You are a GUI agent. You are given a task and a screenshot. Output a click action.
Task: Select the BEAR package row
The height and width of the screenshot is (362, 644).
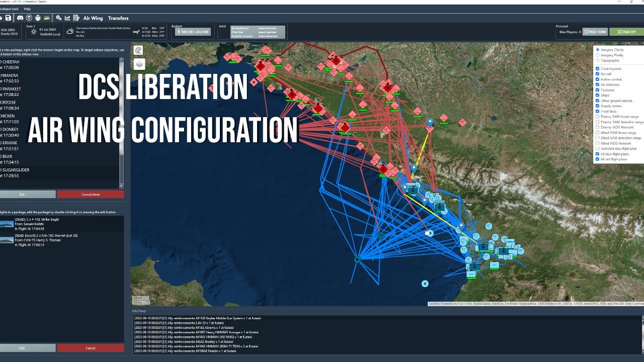click(x=59, y=159)
